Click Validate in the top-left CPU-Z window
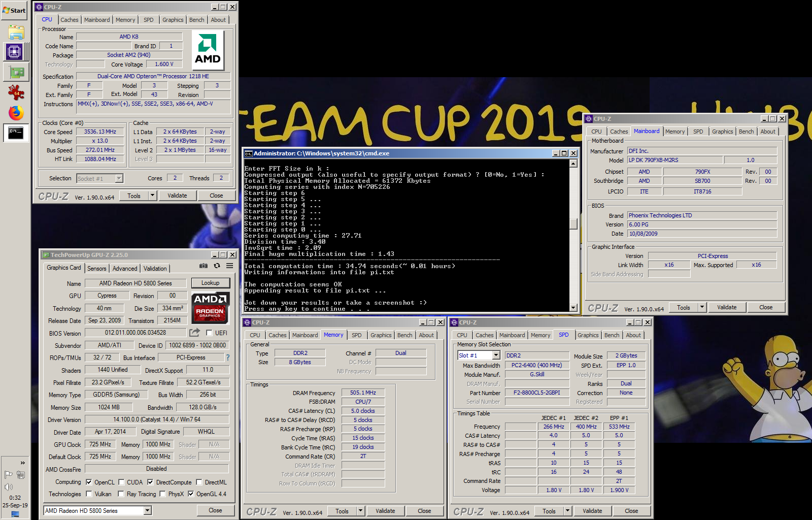Viewport: 812px width, 520px height. pos(177,196)
